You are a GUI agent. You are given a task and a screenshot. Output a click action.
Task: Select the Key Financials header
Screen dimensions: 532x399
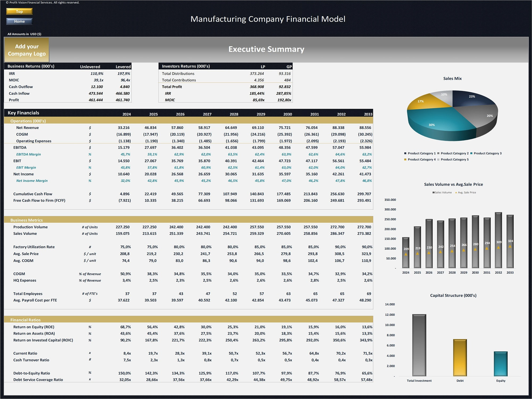(x=23, y=113)
